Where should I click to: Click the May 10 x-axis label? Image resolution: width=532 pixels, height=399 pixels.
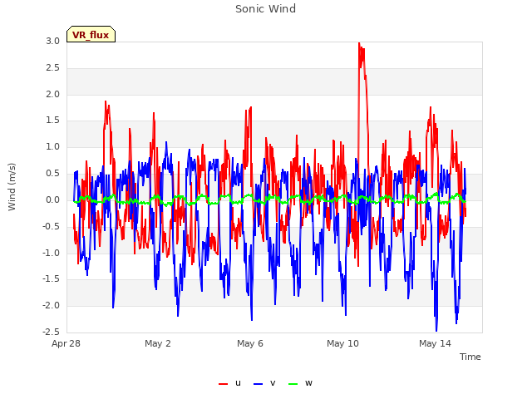tap(342, 343)
